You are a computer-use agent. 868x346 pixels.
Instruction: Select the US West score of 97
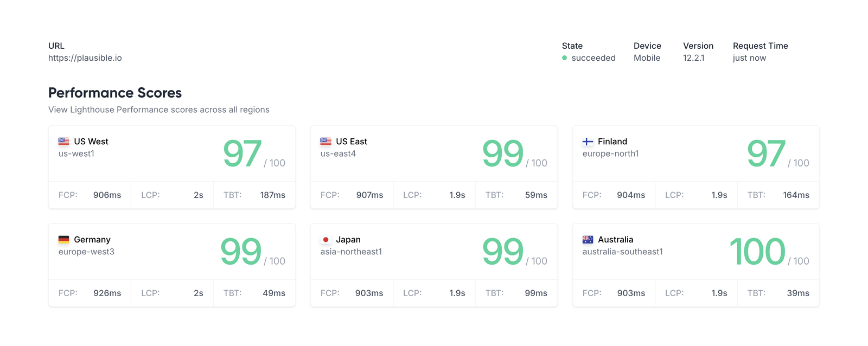pos(242,154)
